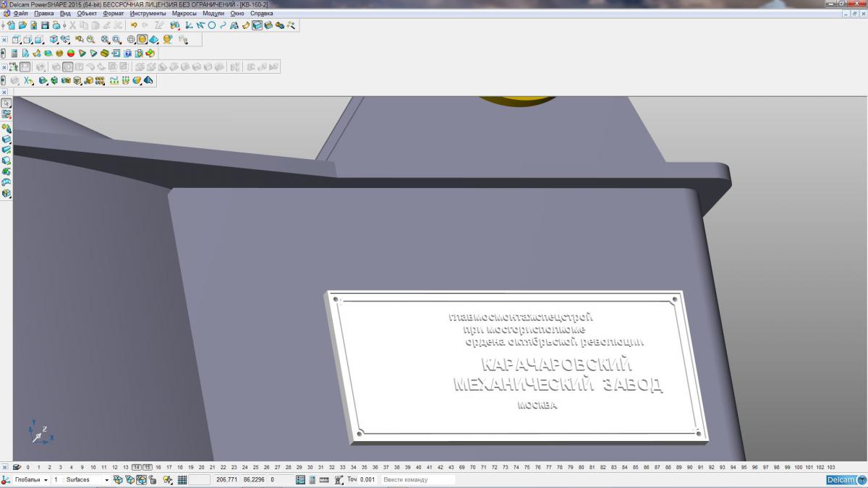Select the Text annotation tool icon
This screenshot has width=868, height=488.
234,25
